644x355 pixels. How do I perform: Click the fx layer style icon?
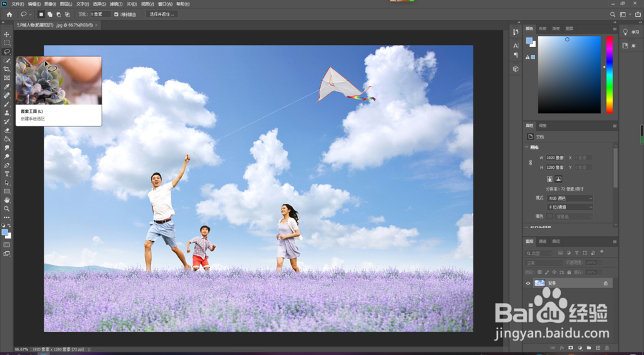point(562,348)
